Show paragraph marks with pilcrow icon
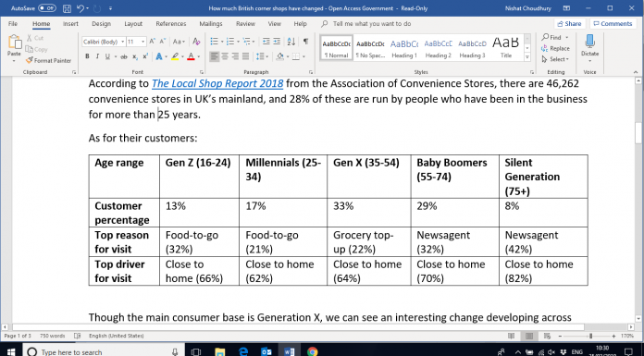644x356 pixels. 305,42
